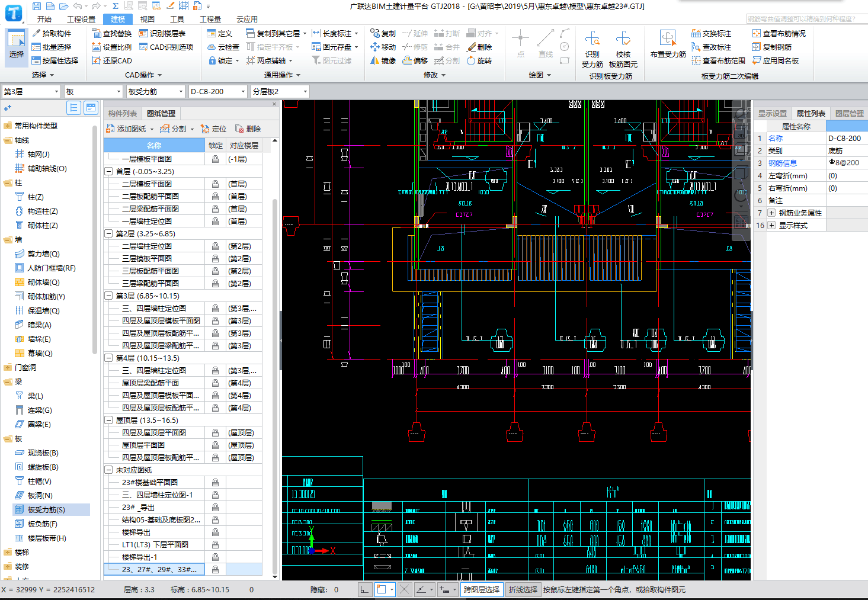Click the 删除 tool in 修改 group
The width and height of the screenshot is (868, 600).
[x=479, y=47]
